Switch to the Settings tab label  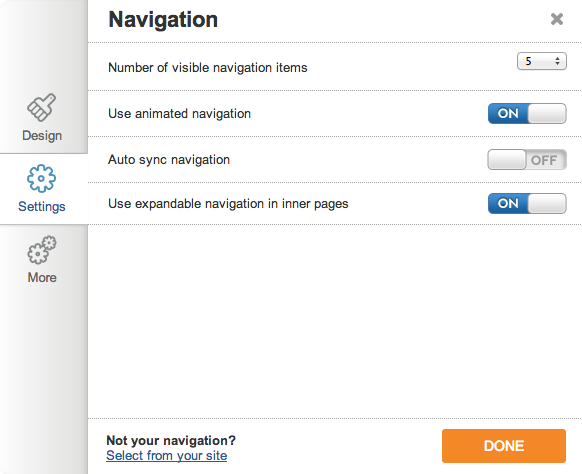coord(42,206)
